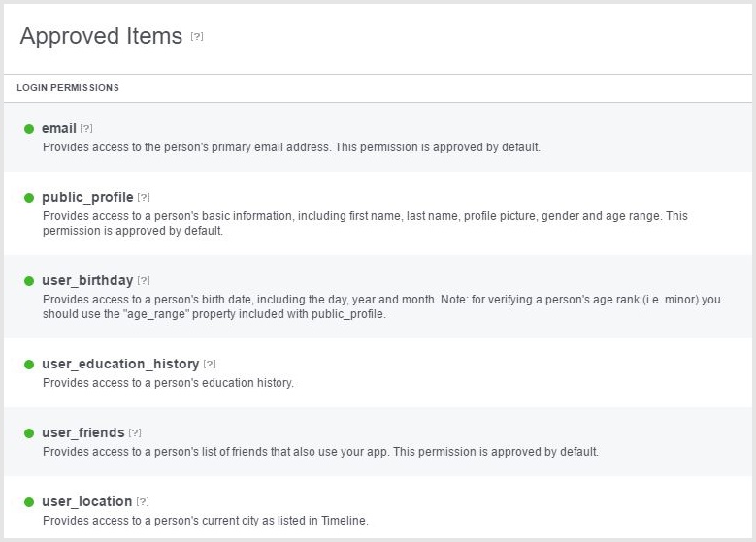Click the green dot next to user_birthday
The width and height of the screenshot is (756, 542).
click(x=29, y=281)
